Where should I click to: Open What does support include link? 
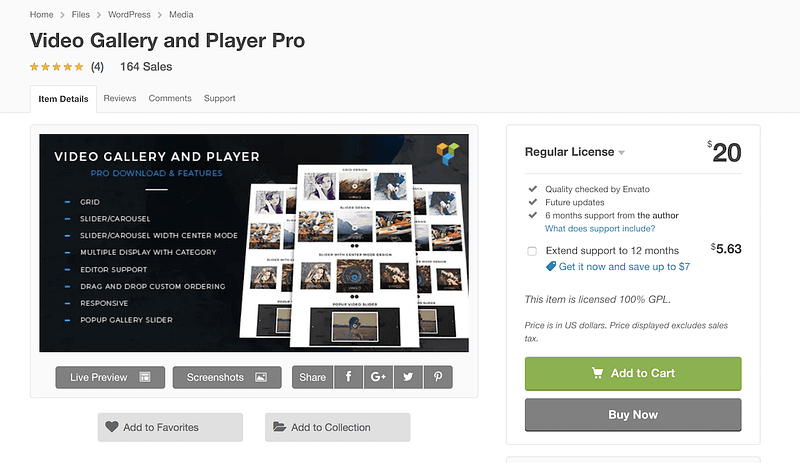point(600,229)
